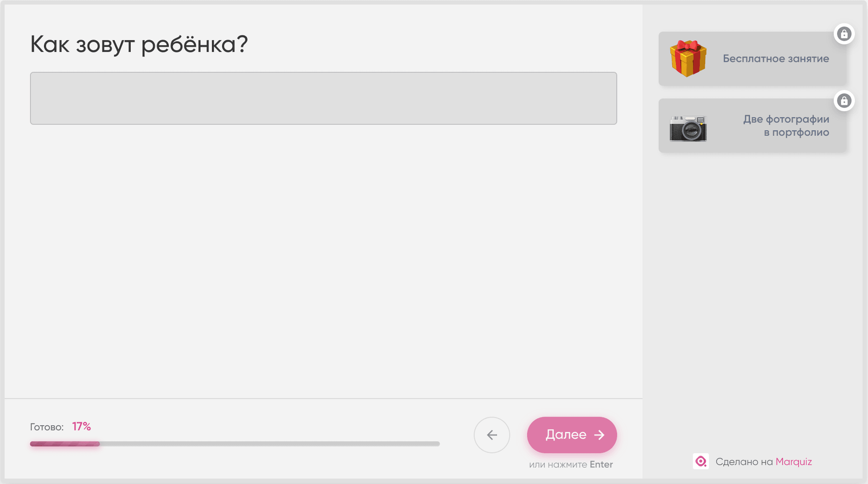868x484 pixels.
Task: Click the camera icon
Action: pos(688,128)
